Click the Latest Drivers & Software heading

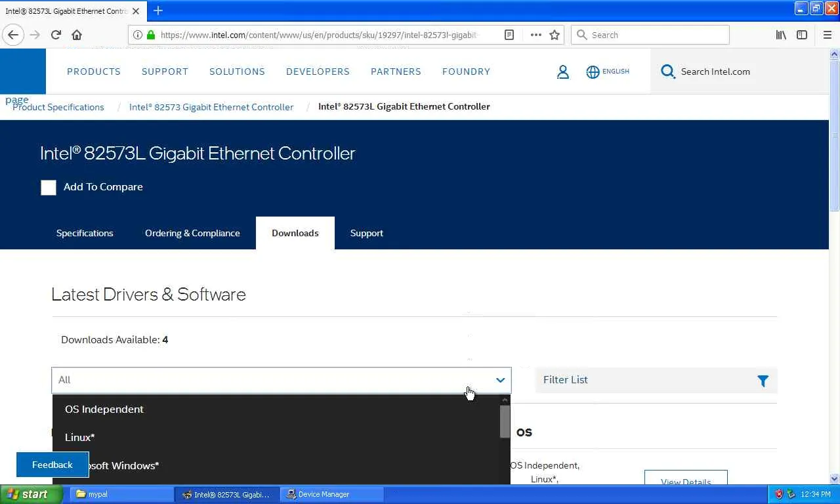coord(148,294)
